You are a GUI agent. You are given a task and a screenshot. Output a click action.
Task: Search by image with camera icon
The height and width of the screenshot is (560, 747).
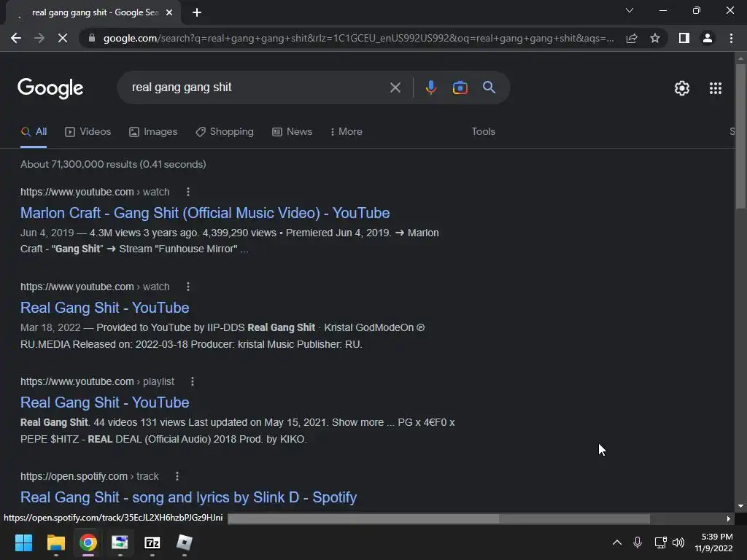460,87
